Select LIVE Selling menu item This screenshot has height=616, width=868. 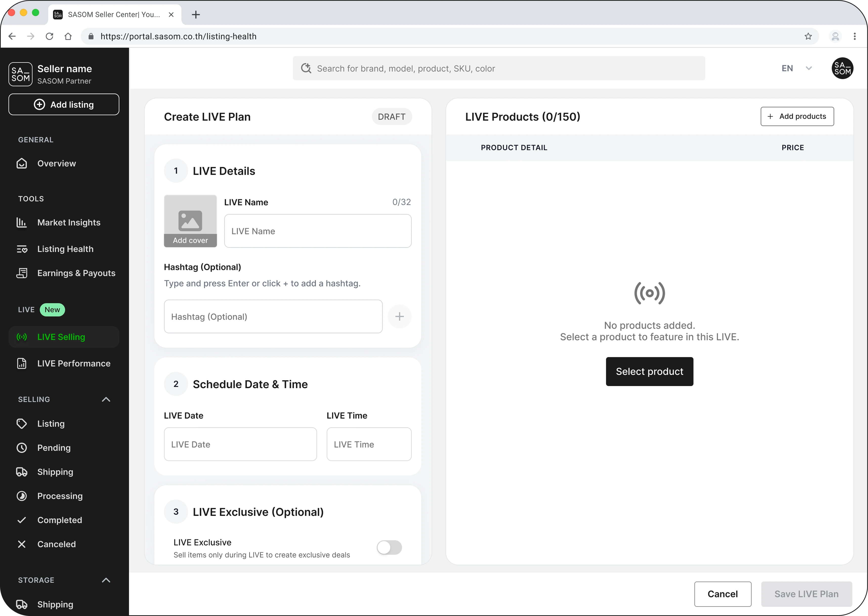64,337
